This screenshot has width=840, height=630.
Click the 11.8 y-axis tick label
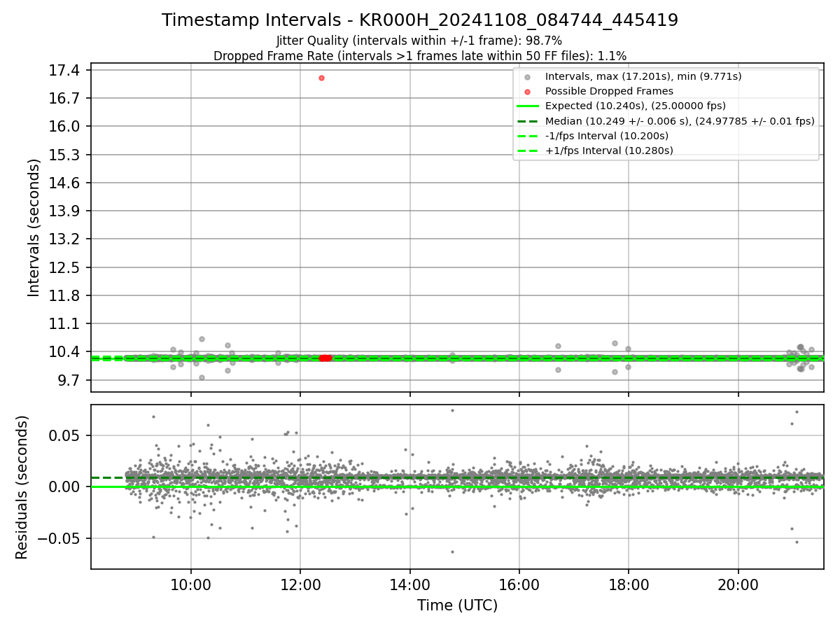pyautogui.click(x=66, y=295)
